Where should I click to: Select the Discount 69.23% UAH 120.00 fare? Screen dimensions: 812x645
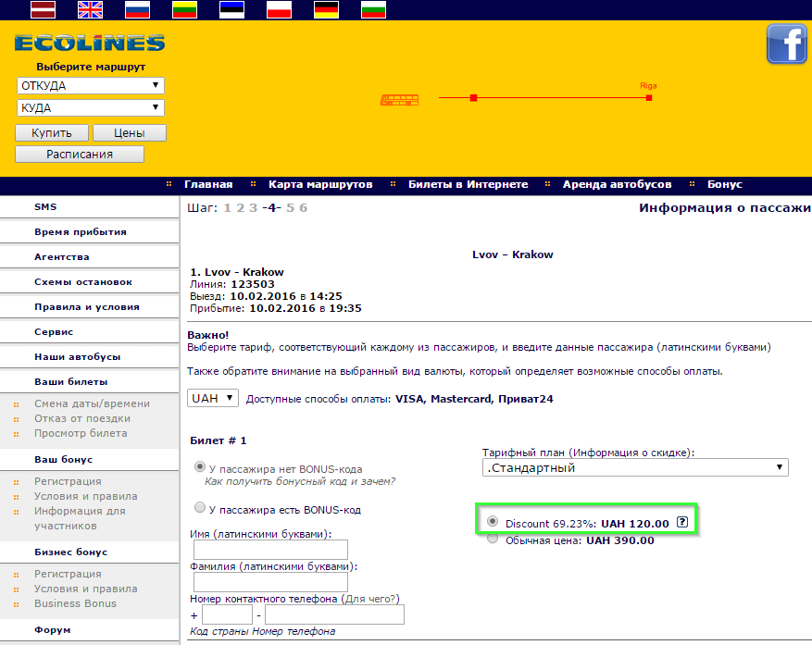pos(493,521)
